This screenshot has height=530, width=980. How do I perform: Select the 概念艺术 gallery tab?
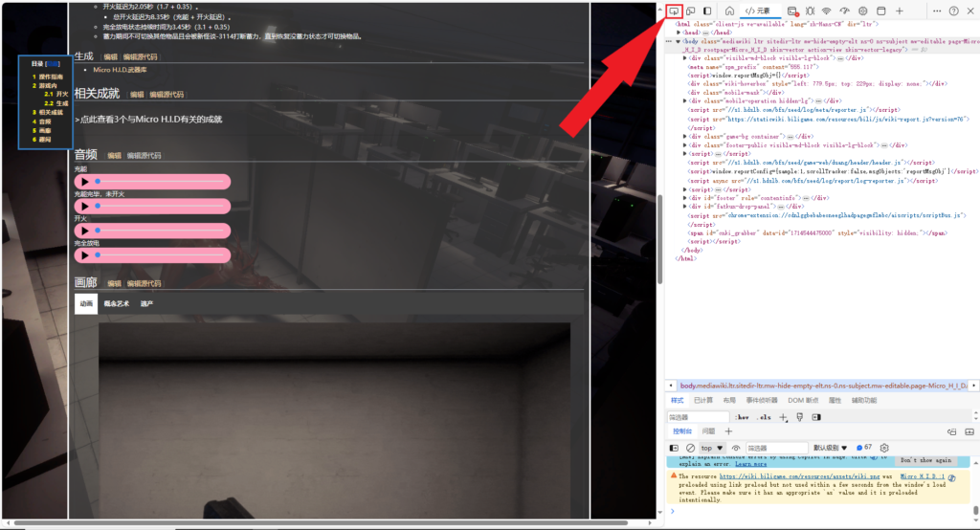(116, 304)
